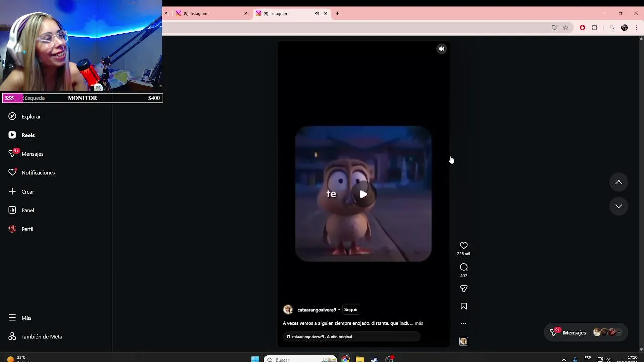The width and height of the screenshot is (644, 362).
Task: Open the Reels section in sidebar
Action: [x=28, y=135]
